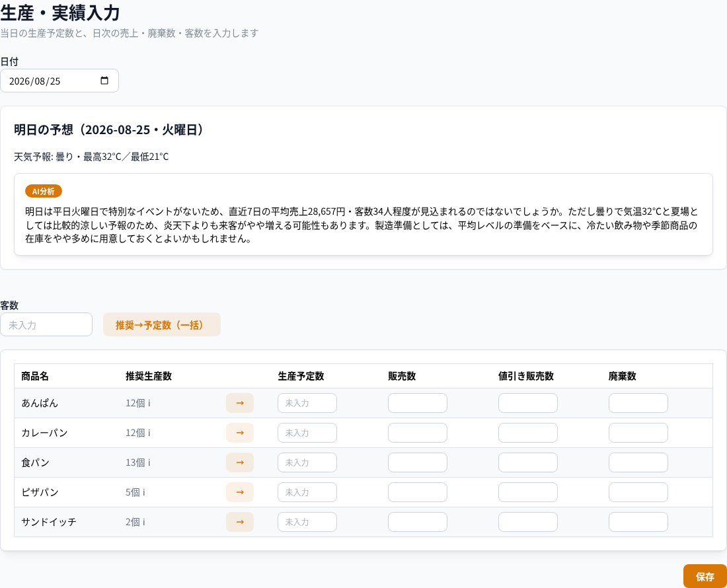Copy the recommended count using サンドイッチ arrow button
The image size is (727, 588).
(240, 522)
